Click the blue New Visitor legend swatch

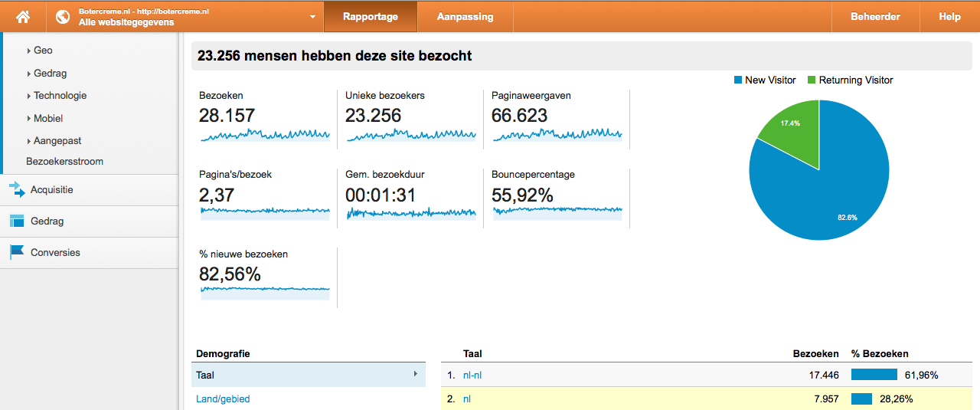(738, 80)
